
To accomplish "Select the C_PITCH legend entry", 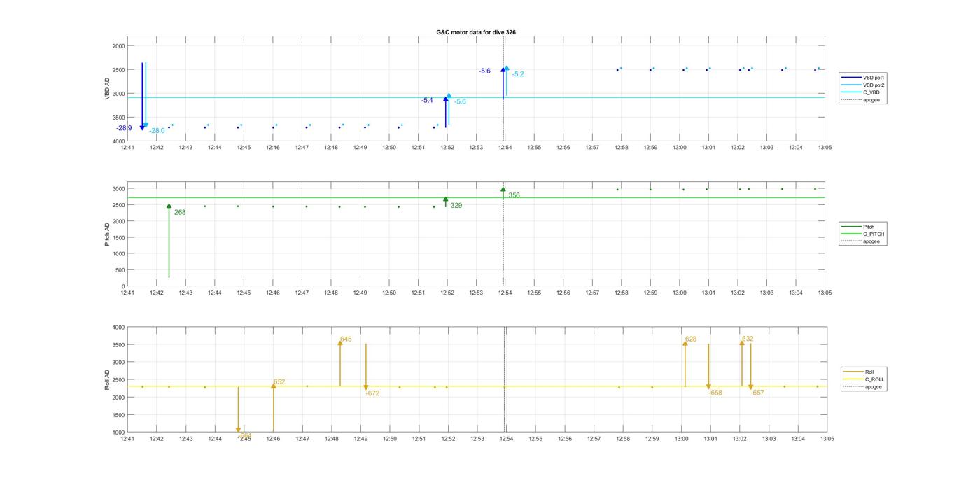I will click(x=864, y=234).
